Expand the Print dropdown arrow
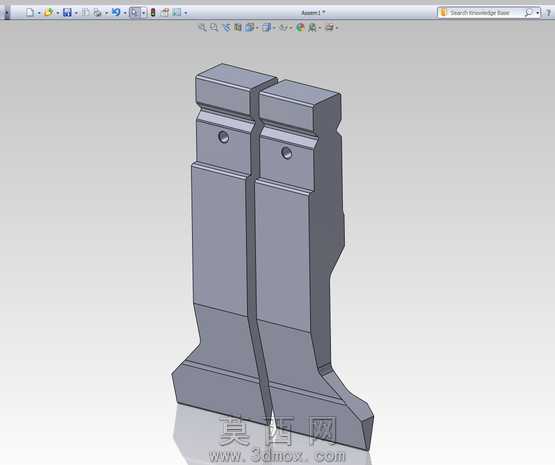Screen dimensions: 555x465 tap(106, 13)
